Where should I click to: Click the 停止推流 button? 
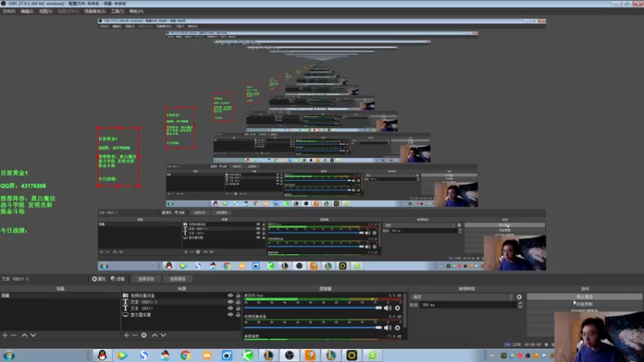584,297
